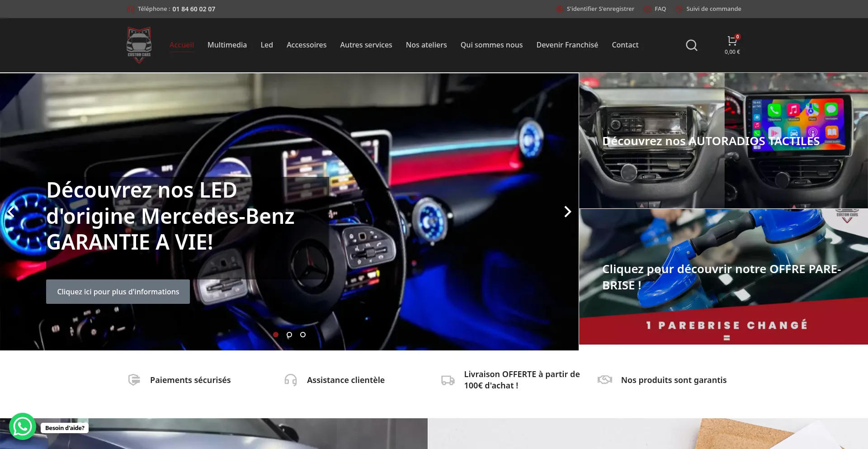Click the order tracking icon
Image resolution: width=868 pixels, height=449 pixels.
pyautogui.click(x=679, y=9)
